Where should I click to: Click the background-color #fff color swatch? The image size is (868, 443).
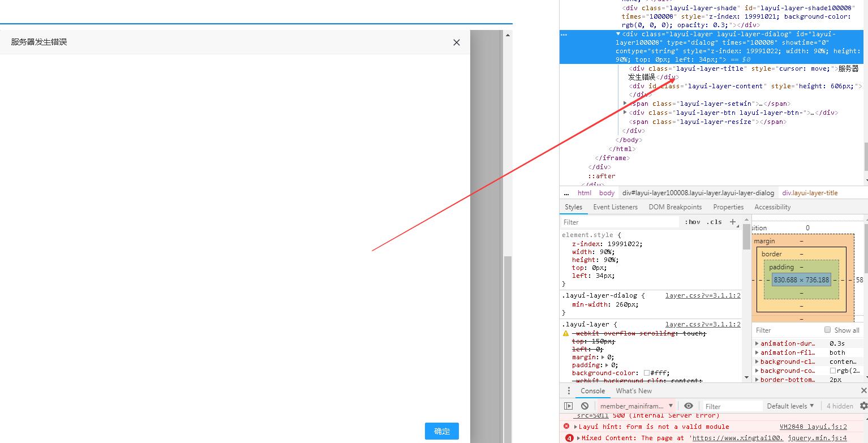(x=647, y=373)
